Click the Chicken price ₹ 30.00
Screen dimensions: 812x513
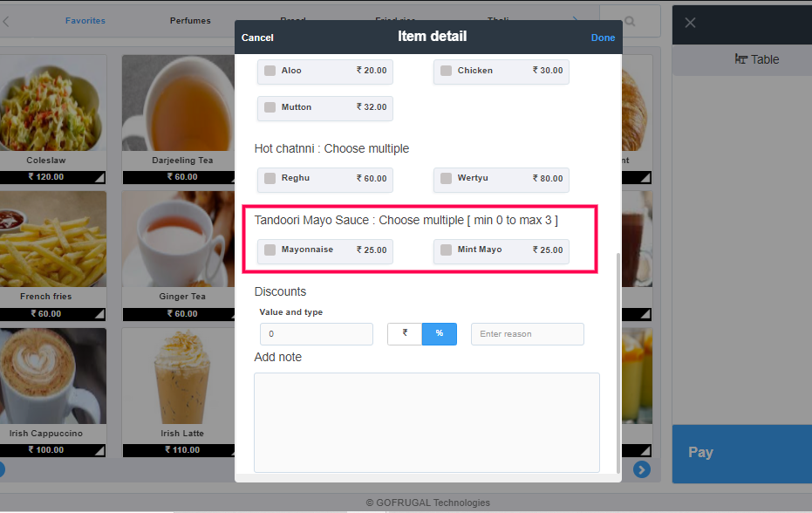pyautogui.click(x=548, y=71)
